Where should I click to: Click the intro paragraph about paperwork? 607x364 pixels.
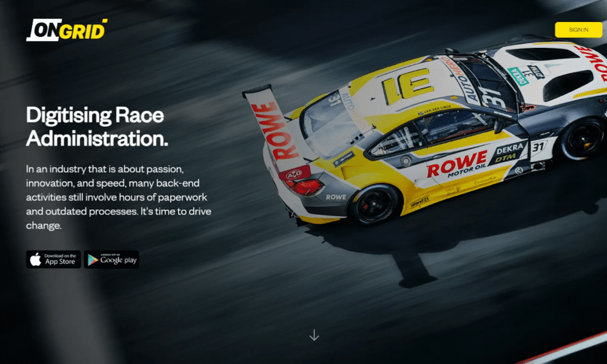(x=118, y=196)
